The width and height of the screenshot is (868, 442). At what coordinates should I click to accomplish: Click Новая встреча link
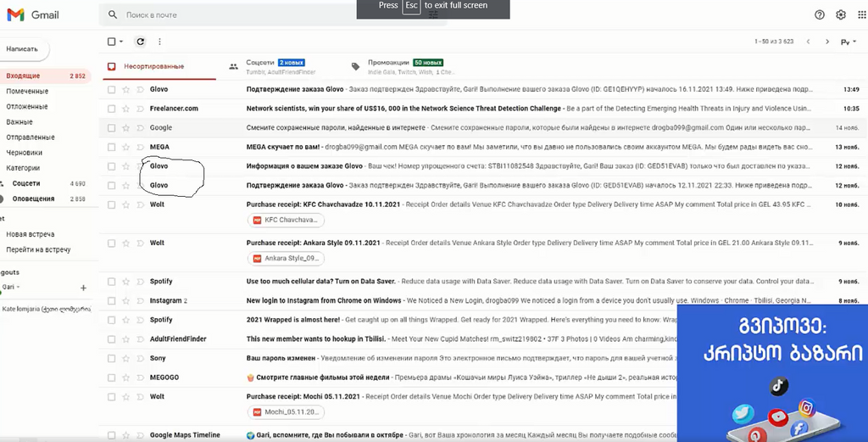click(31, 234)
